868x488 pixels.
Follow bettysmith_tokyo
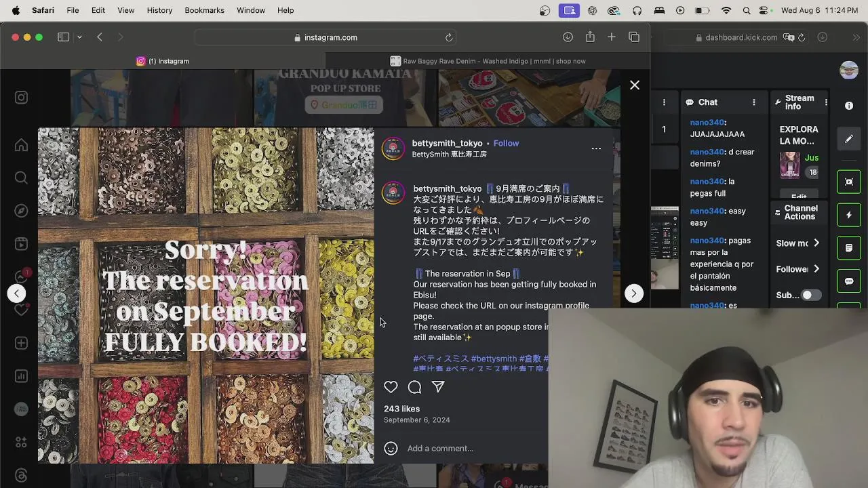click(506, 143)
